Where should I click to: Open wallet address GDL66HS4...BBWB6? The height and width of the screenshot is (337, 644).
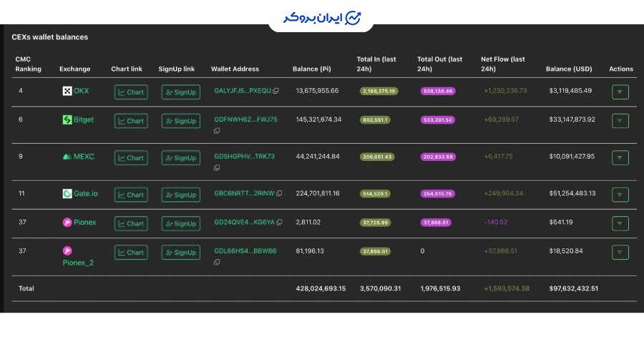pos(245,251)
